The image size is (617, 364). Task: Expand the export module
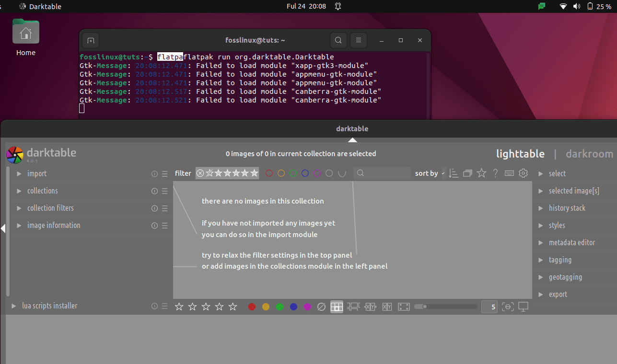[559, 294]
